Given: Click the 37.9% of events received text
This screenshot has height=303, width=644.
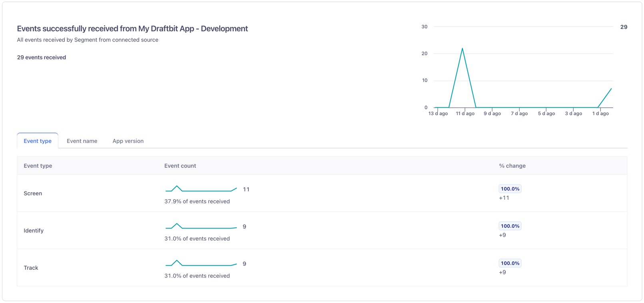Looking at the screenshot, I should pos(197,201).
